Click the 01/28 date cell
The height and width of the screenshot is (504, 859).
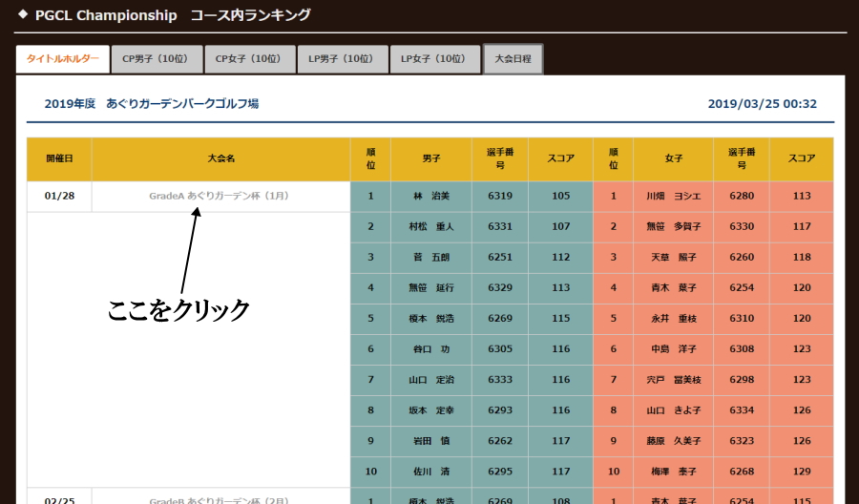pos(59,196)
